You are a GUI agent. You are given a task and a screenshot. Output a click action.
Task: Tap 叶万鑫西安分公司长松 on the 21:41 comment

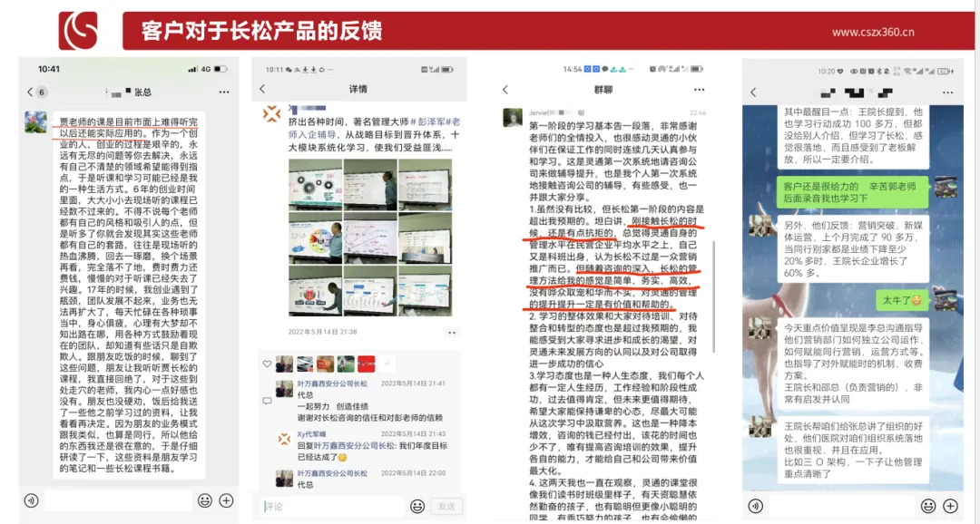click(x=332, y=383)
